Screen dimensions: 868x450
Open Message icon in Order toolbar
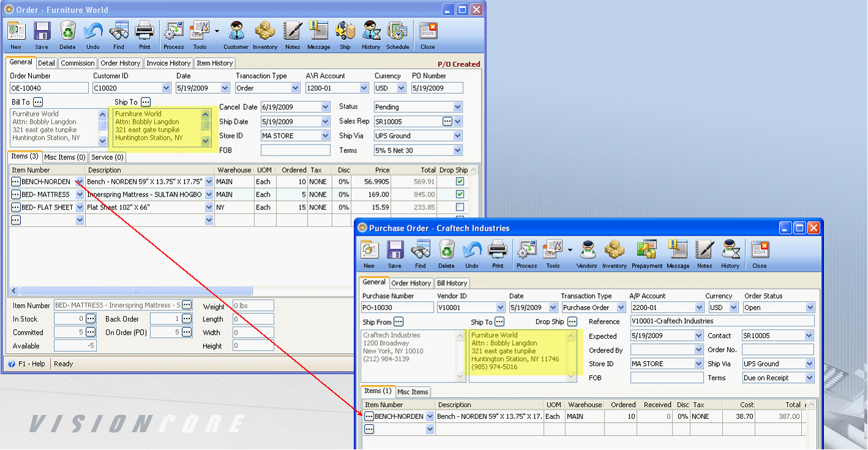(x=319, y=31)
